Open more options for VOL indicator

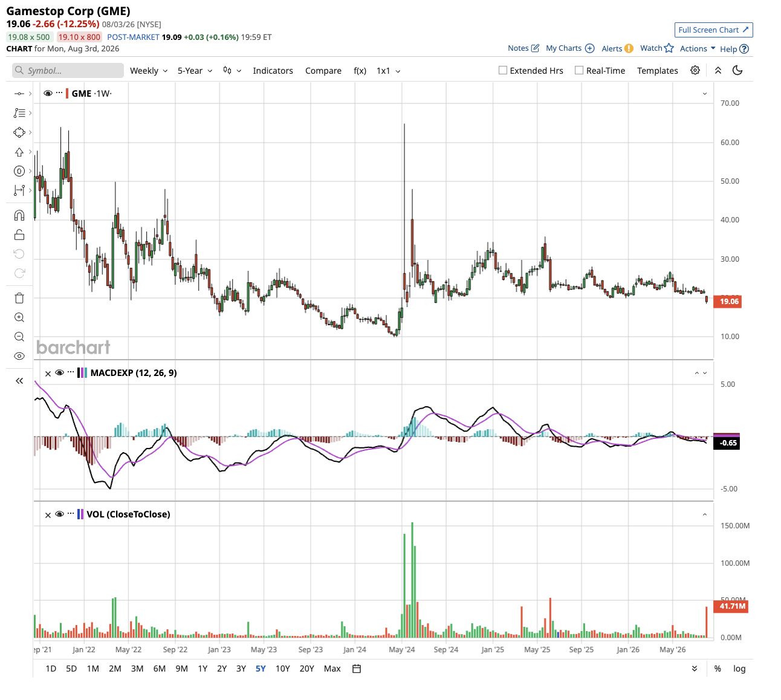(x=71, y=514)
